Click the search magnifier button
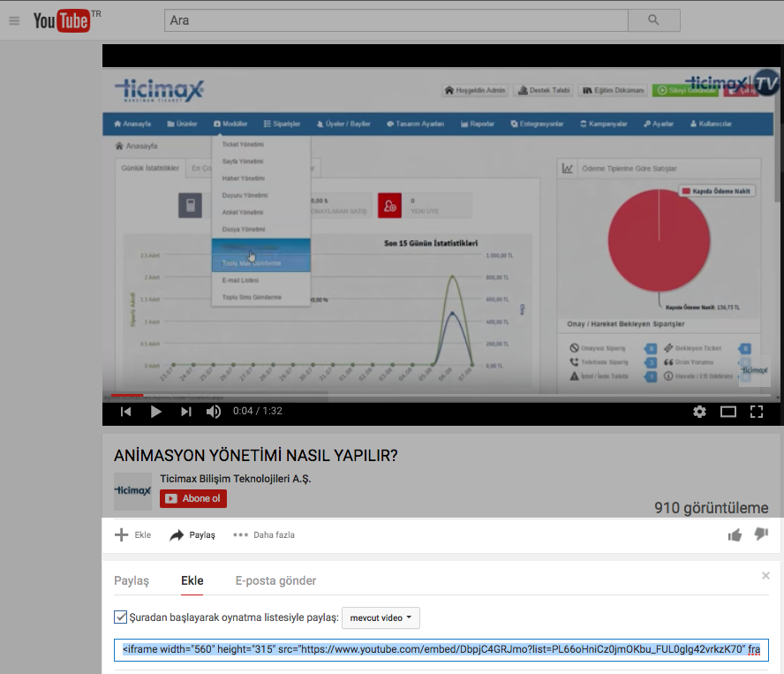 click(x=653, y=20)
